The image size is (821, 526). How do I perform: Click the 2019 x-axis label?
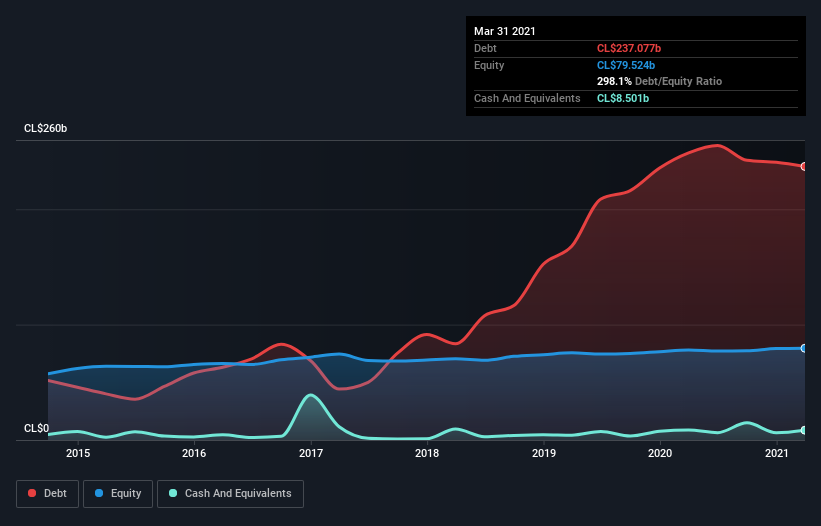[544, 453]
